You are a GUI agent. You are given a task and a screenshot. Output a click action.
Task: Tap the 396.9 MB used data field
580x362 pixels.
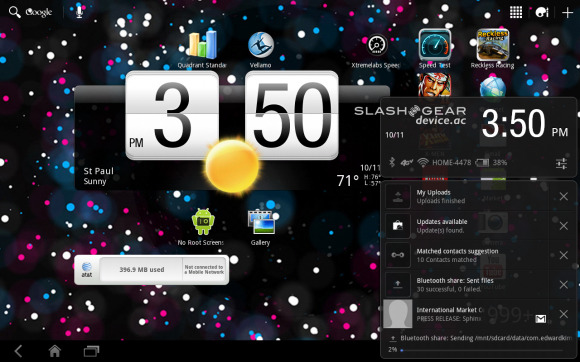[141, 270]
